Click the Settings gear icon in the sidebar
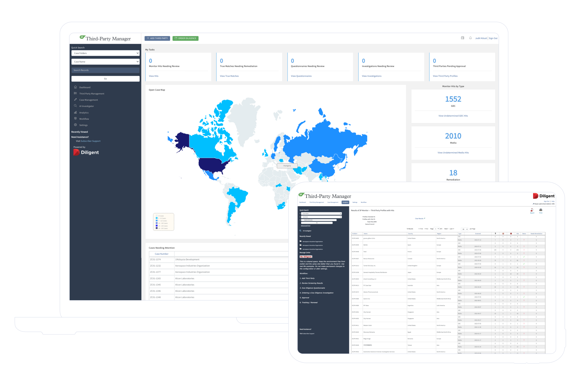The width and height of the screenshot is (585, 392). [75, 125]
